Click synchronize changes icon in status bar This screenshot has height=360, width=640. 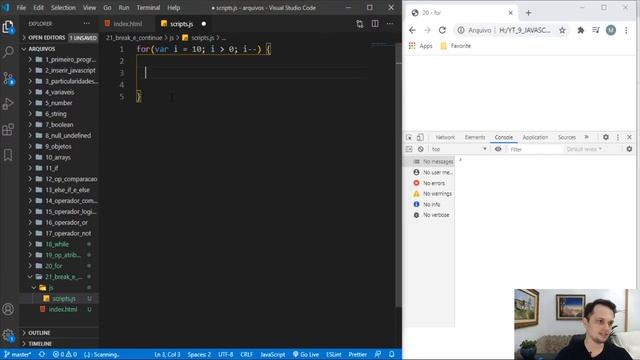pos(42,354)
